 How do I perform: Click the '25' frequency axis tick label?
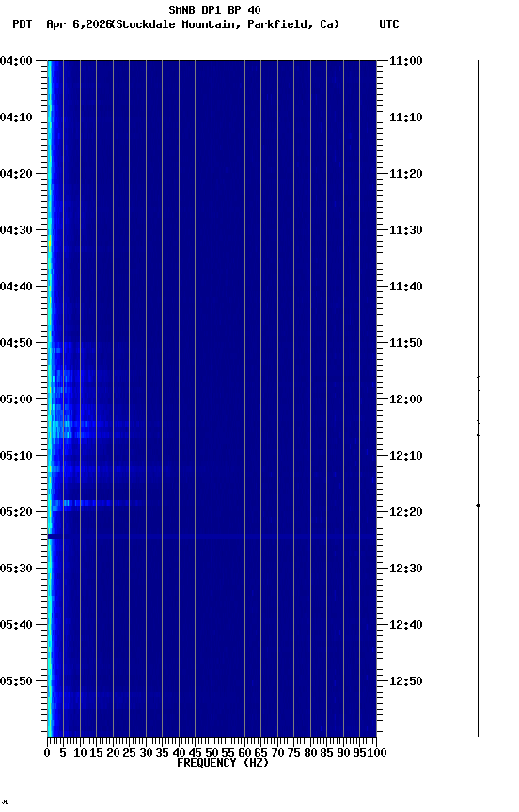click(x=129, y=753)
